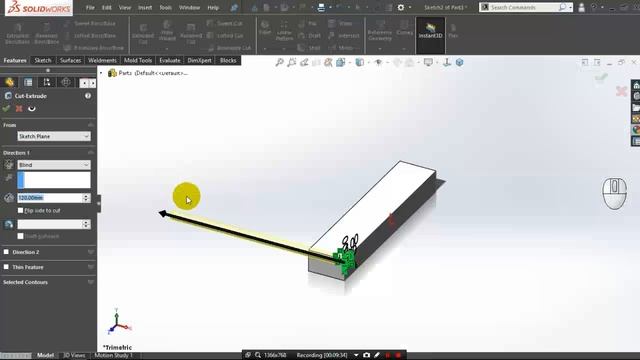640x360 pixels.
Task: Click the depth value 120.00mm field
Action: [50, 198]
